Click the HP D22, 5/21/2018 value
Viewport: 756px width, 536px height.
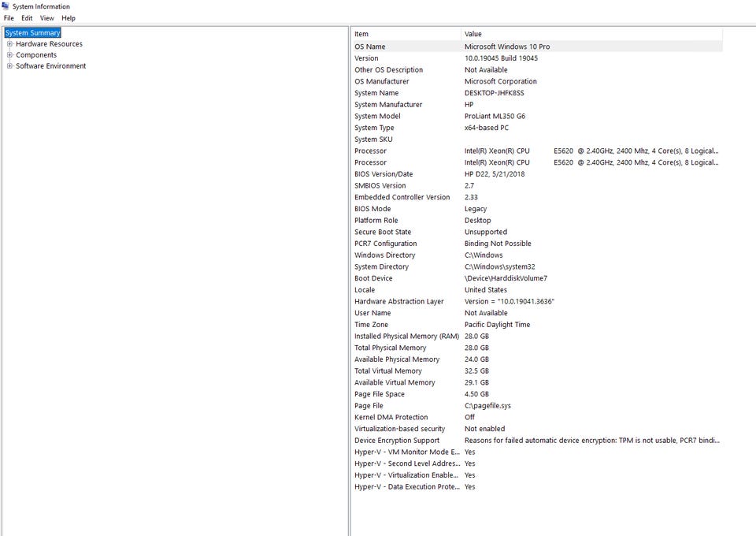pos(495,174)
